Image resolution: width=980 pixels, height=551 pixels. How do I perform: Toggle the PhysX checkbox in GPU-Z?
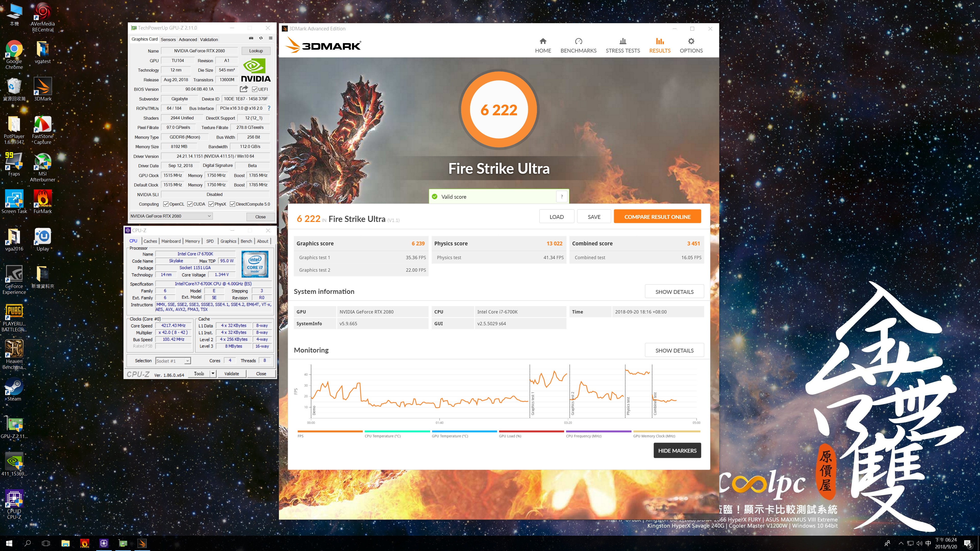pyautogui.click(x=211, y=204)
